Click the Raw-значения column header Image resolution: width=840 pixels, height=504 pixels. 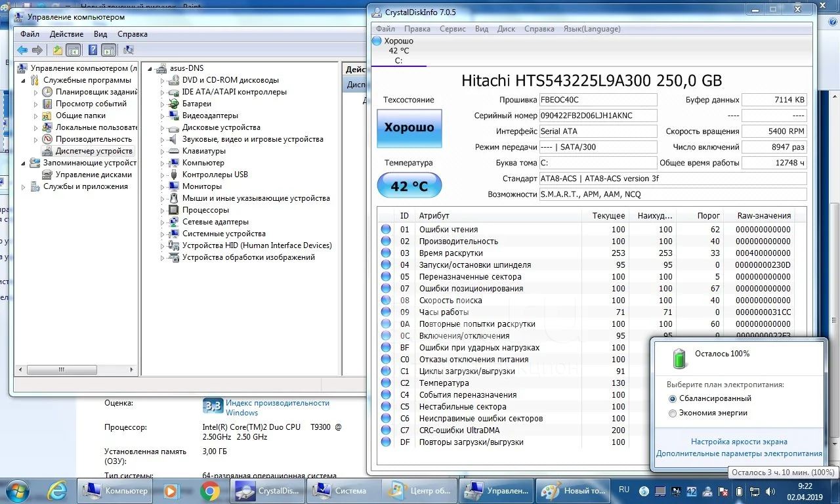click(764, 215)
